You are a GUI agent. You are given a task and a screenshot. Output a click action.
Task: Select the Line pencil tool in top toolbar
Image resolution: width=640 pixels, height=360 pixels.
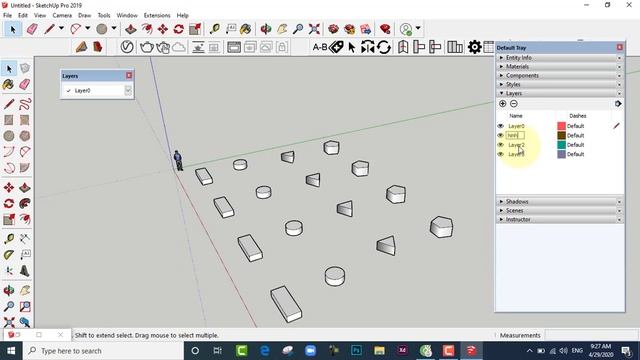tap(49, 29)
